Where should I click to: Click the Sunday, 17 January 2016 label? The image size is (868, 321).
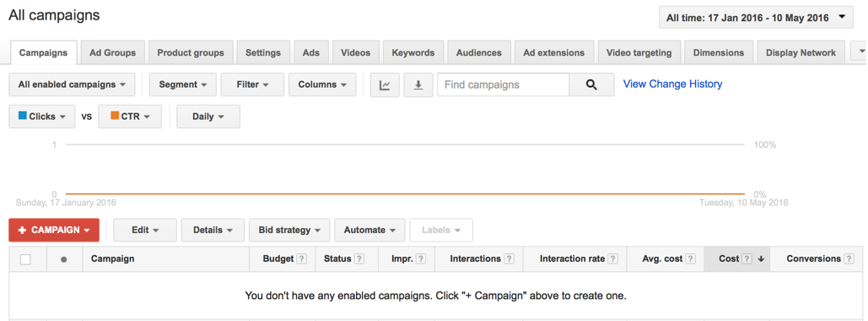pos(66,203)
